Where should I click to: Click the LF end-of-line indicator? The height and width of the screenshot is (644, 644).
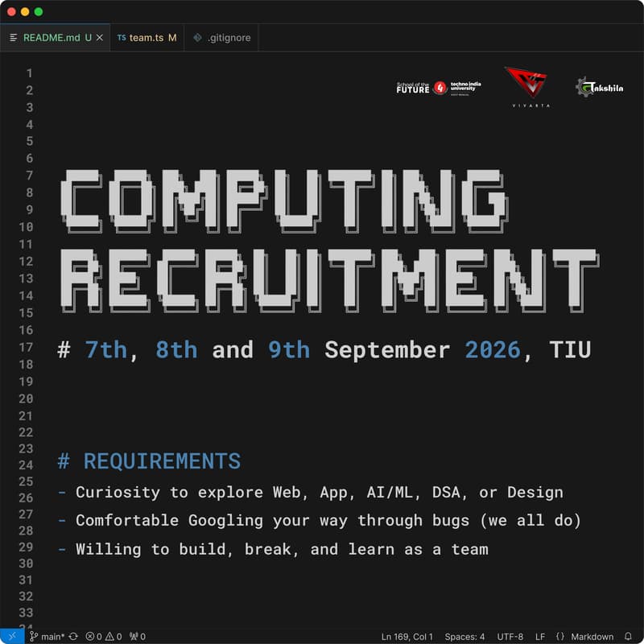tap(540, 637)
